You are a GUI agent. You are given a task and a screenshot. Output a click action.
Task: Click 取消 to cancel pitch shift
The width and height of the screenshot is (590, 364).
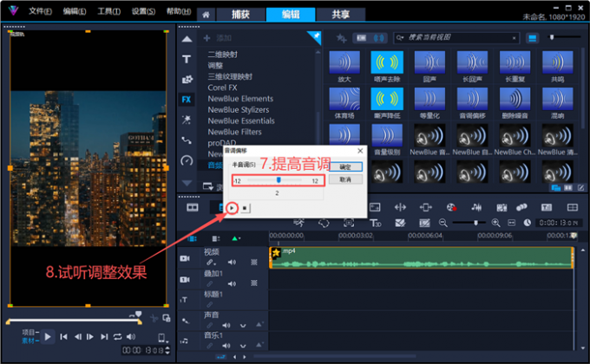click(345, 179)
